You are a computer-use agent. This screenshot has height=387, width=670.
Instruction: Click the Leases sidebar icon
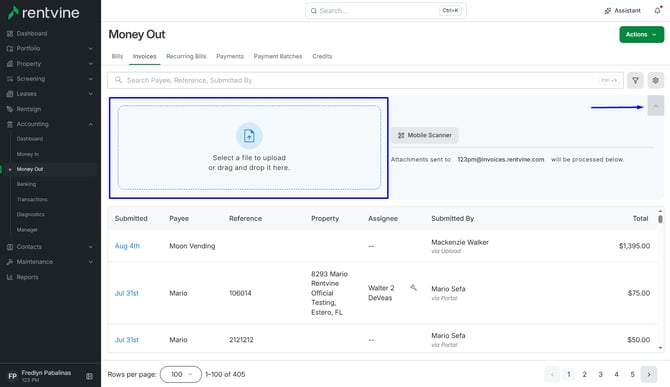(10, 94)
